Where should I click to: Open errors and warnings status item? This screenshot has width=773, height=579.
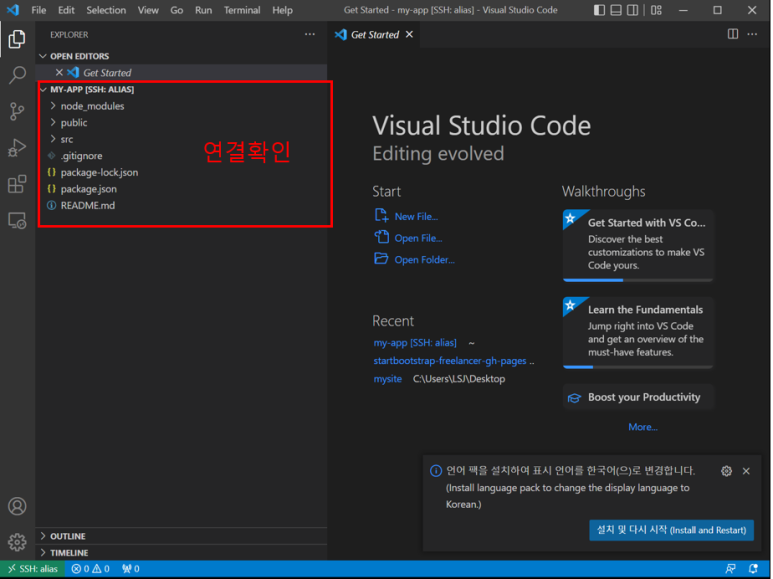pos(90,569)
